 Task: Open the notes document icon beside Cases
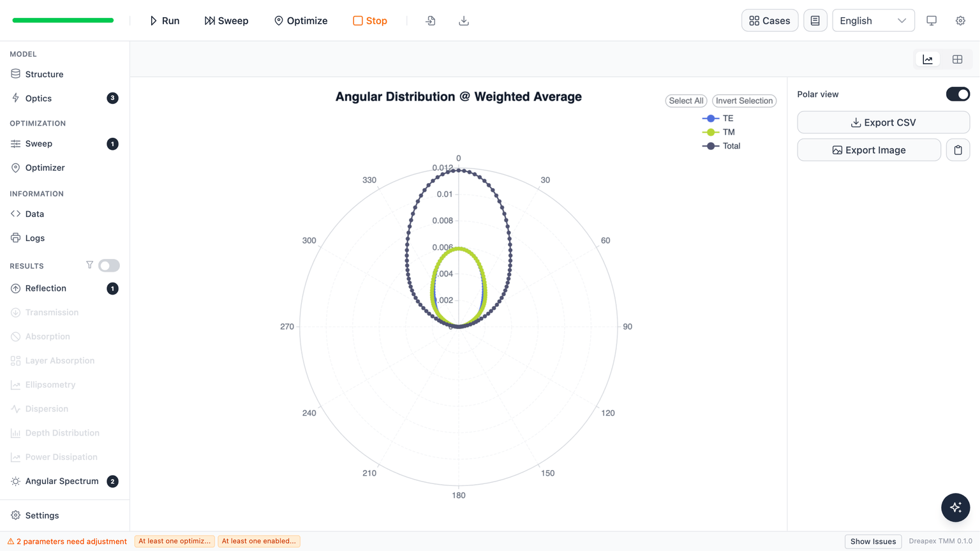coord(815,20)
